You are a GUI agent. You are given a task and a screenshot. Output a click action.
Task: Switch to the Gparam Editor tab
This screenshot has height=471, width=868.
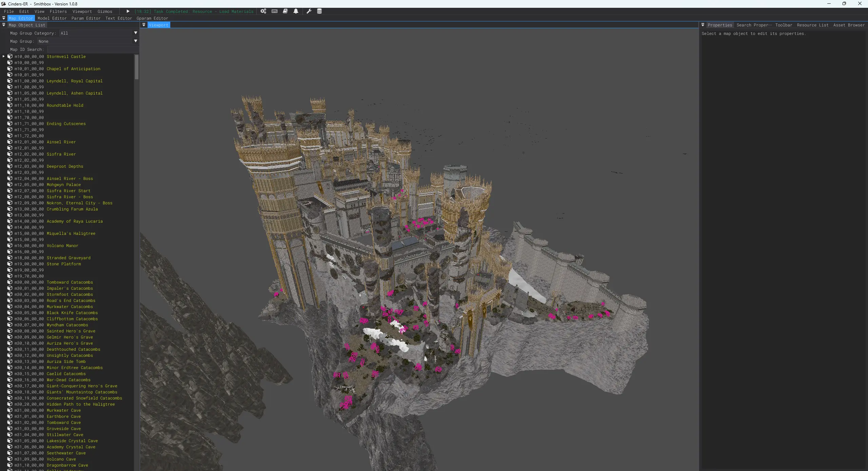(152, 18)
